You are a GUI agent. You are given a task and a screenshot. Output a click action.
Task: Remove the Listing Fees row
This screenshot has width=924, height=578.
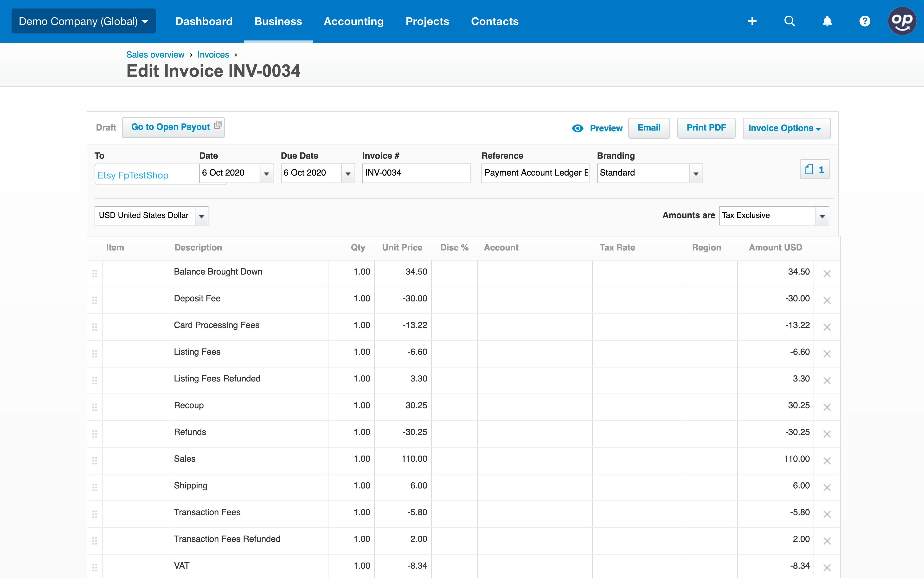tap(827, 354)
